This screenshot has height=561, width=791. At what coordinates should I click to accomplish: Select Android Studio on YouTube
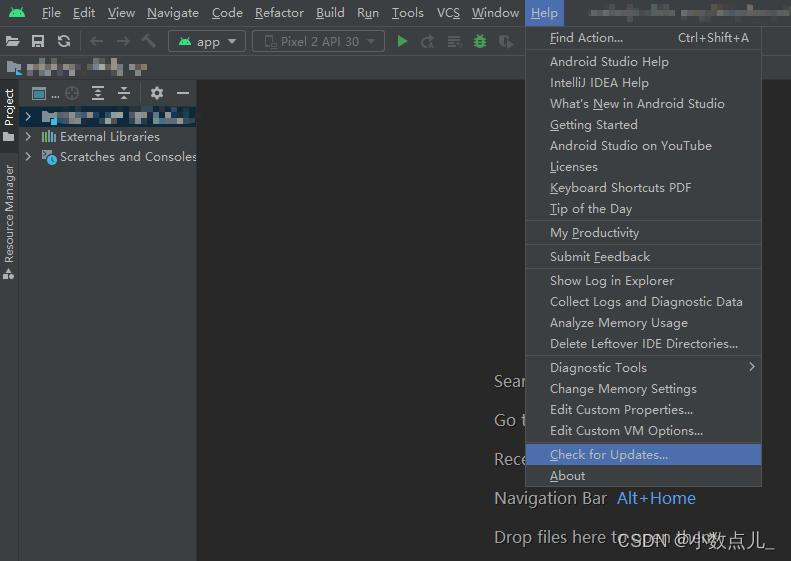643,146
